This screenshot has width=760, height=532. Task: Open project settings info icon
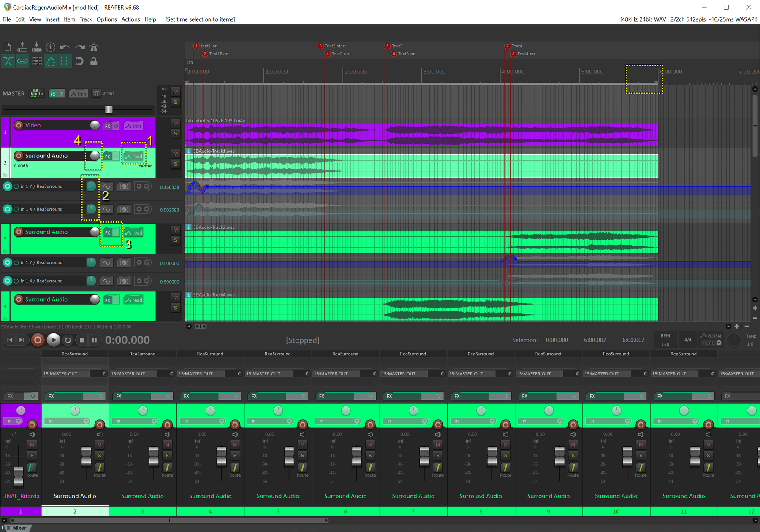tap(51, 47)
